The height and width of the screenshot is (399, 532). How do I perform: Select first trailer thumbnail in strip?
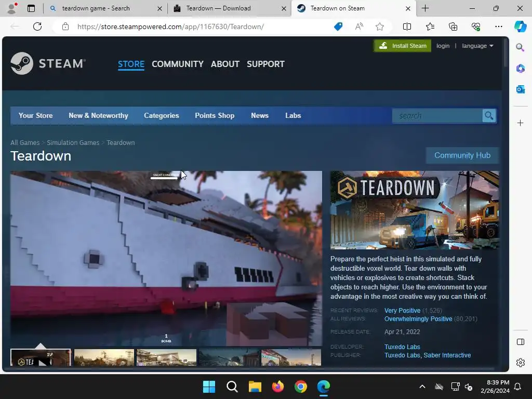coord(41,357)
